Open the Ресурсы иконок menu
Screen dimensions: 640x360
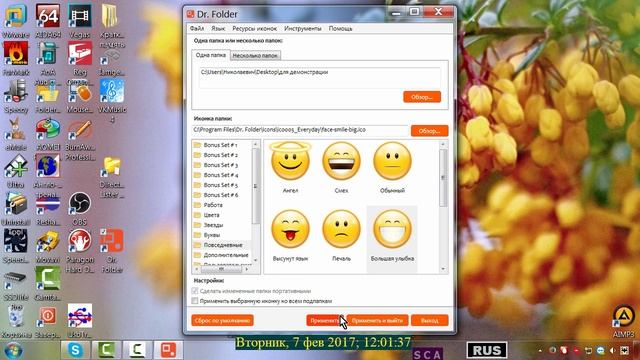click(254, 29)
